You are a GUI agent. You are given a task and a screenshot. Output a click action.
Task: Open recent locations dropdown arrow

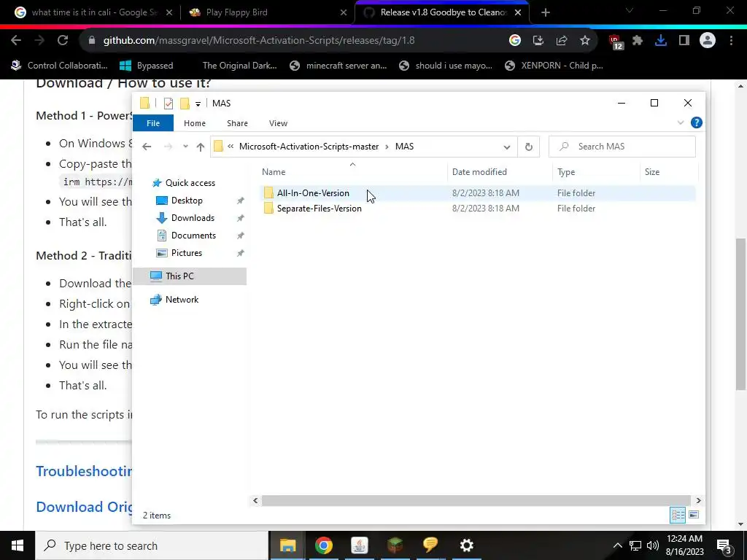tap(185, 147)
